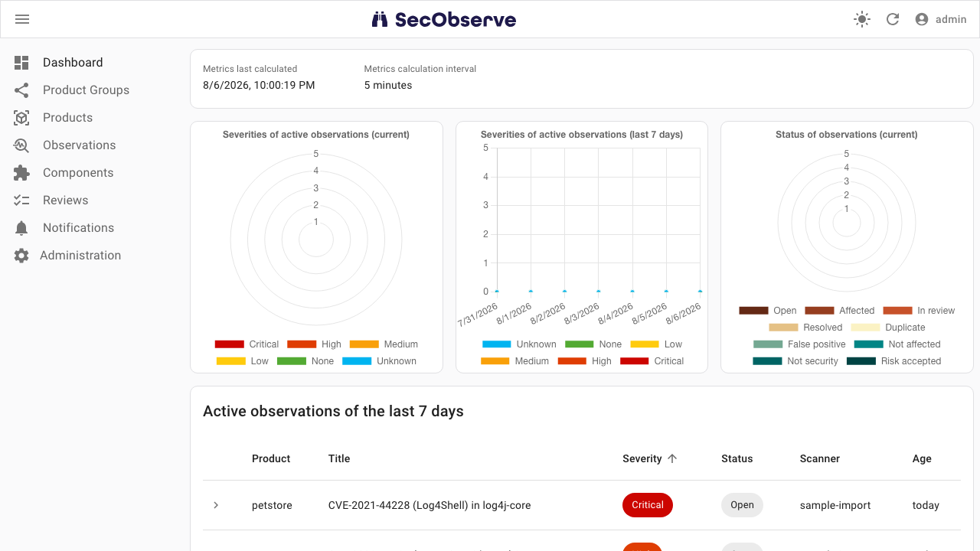Open CVE-2021-44228 Log4Shell observation title

point(430,505)
